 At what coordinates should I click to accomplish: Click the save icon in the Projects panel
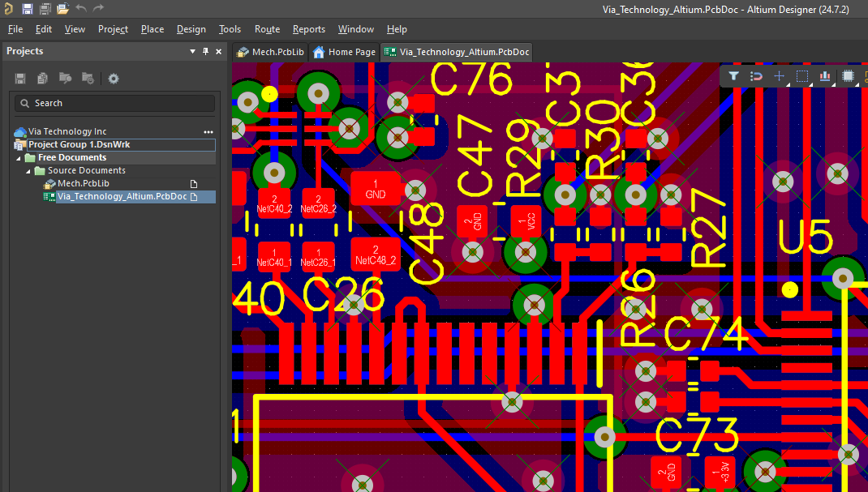(x=19, y=78)
